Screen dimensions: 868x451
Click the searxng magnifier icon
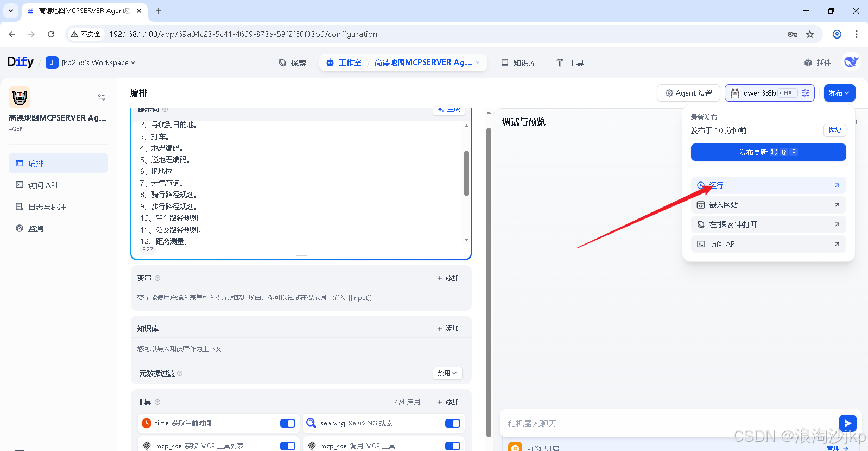click(311, 423)
